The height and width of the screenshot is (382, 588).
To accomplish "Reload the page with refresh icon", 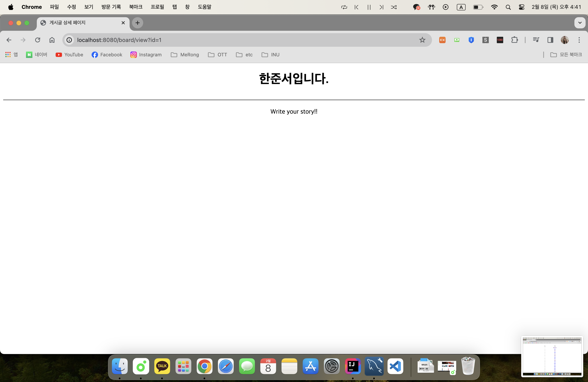I will pyautogui.click(x=38, y=40).
